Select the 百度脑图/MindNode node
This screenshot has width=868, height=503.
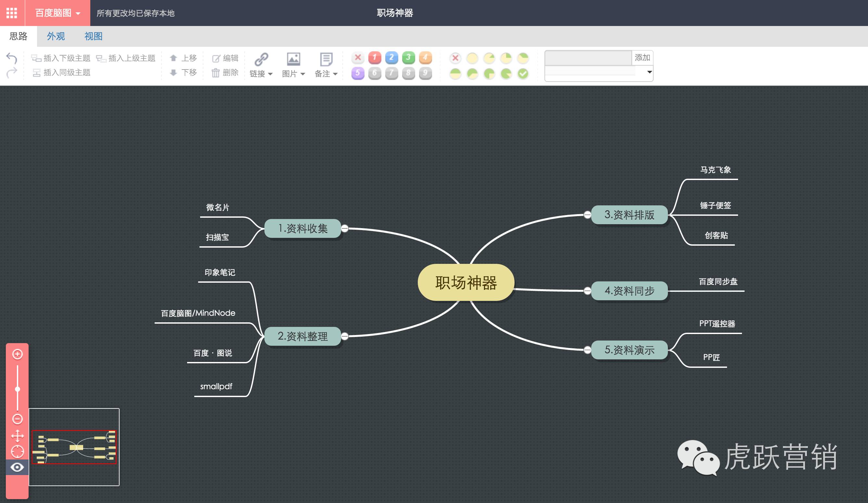(198, 313)
